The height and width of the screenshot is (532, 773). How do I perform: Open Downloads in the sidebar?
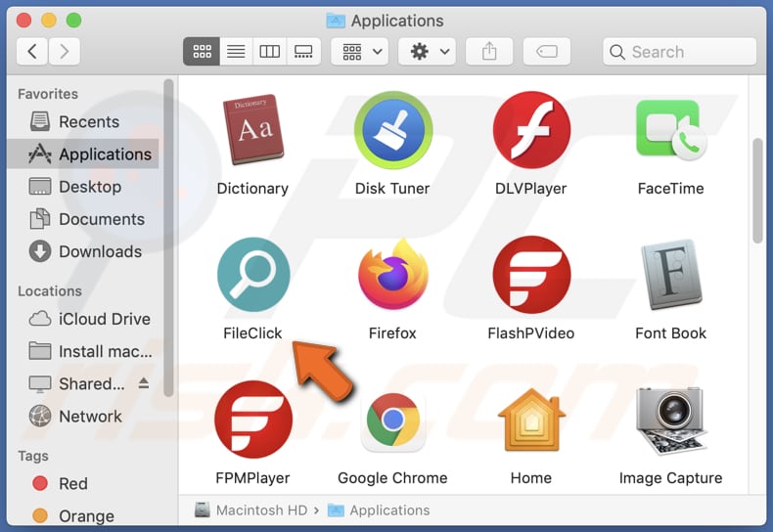(x=83, y=251)
